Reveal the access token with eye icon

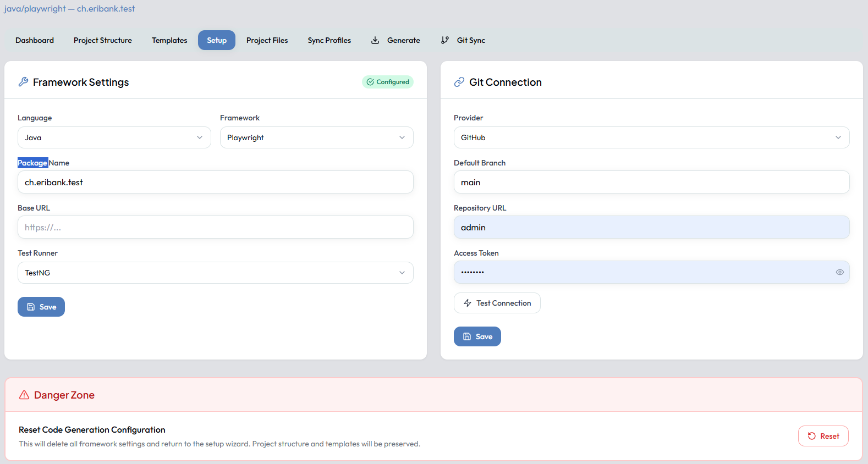(x=840, y=272)
